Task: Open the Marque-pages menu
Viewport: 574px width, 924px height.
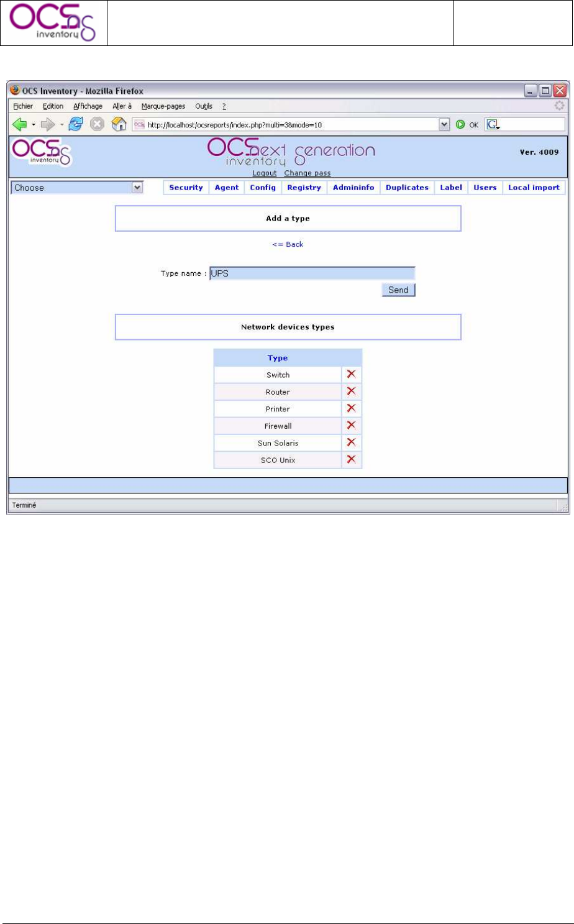Action: tap(163, 106)
